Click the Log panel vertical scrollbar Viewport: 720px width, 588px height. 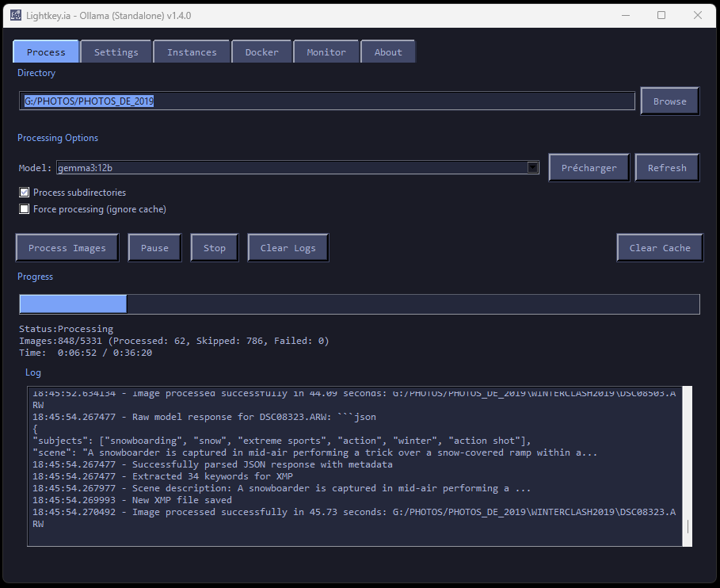pyautogui.click(x=688, y=466)
